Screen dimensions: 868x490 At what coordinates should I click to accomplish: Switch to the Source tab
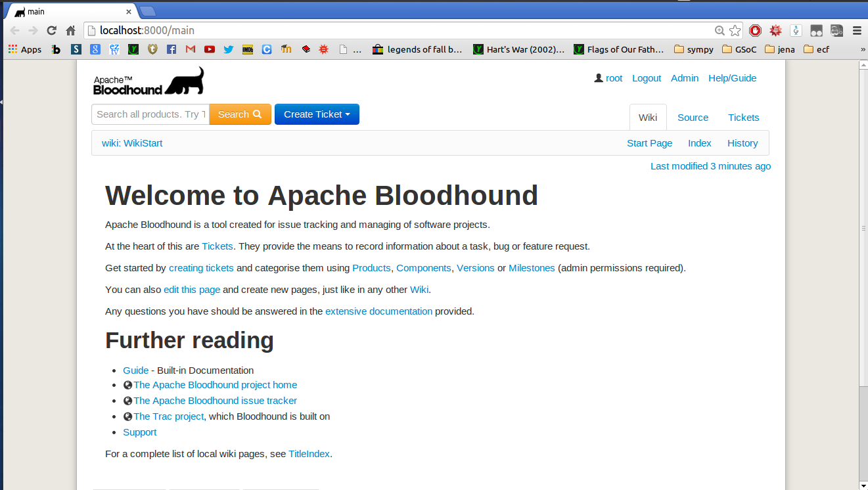tap(693, 118)
